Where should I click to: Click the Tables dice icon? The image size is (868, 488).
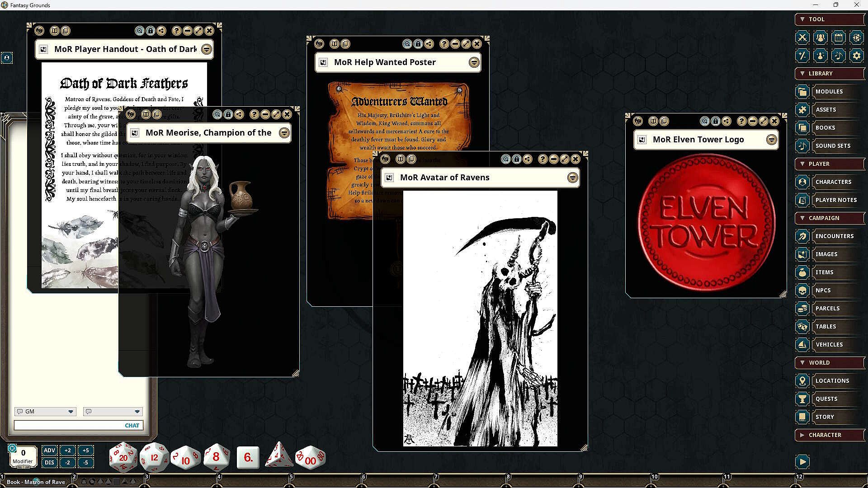click(x=802, y=327)
